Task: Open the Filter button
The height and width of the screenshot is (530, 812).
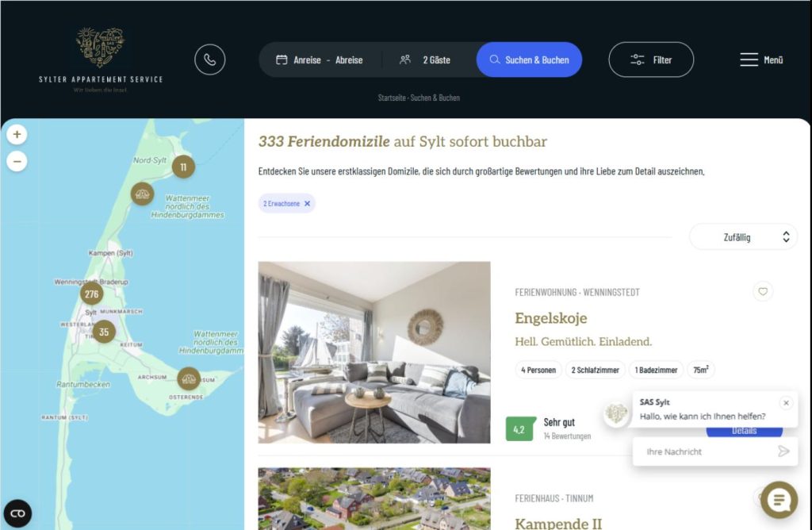Action: (651, 60)
